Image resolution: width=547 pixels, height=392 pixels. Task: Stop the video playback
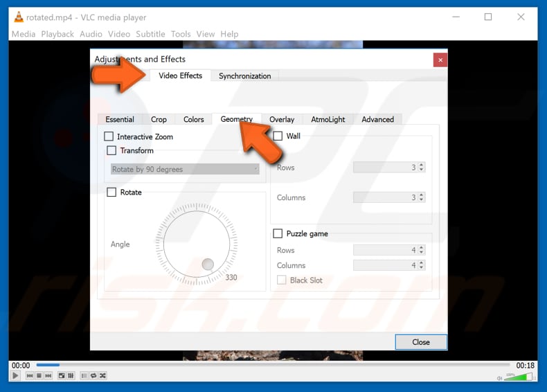pyautogui.click(x=39, y=375)
